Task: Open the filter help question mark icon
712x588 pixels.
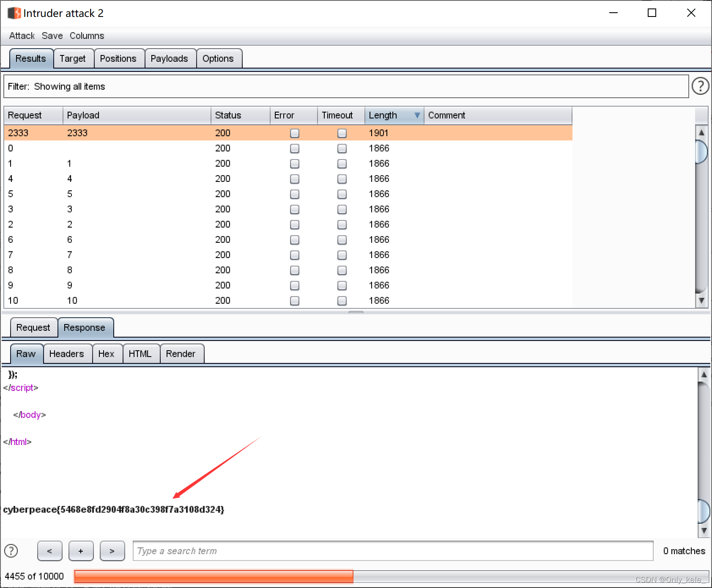Action: [x=700, y=86]
